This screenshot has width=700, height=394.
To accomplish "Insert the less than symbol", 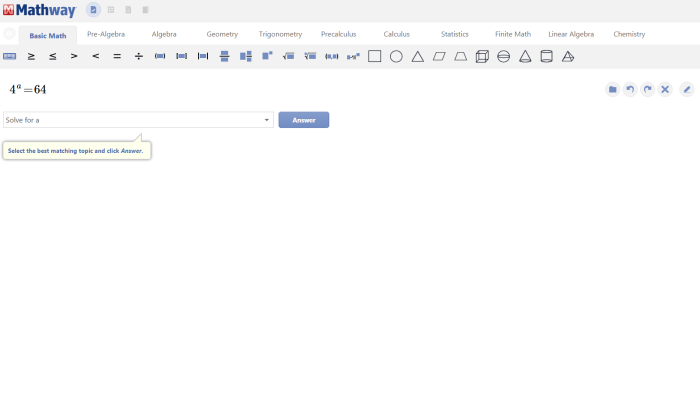I will [96, 56].
